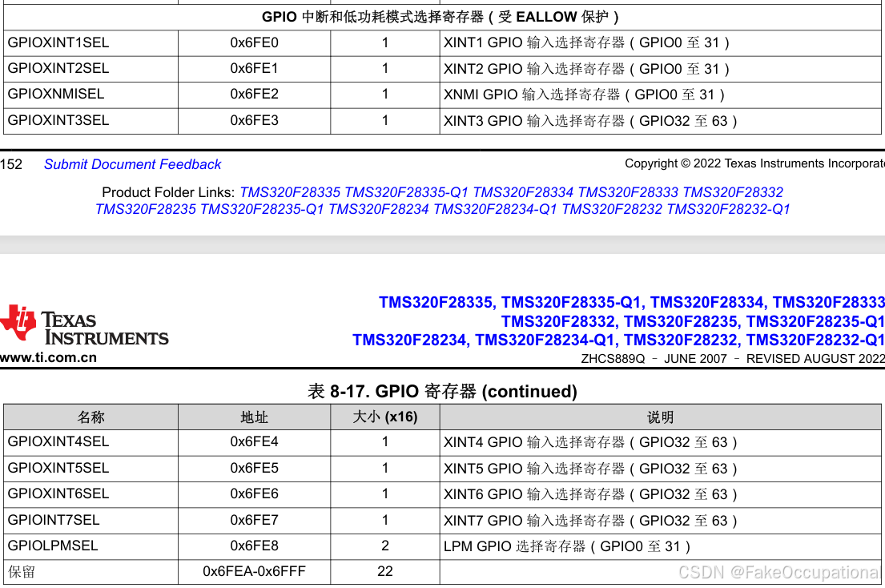This screenshot has width=885, height=588.
Task: Open the TMS320F28335-Q1 product folder link in footer
Action: (x=406, y=192)
